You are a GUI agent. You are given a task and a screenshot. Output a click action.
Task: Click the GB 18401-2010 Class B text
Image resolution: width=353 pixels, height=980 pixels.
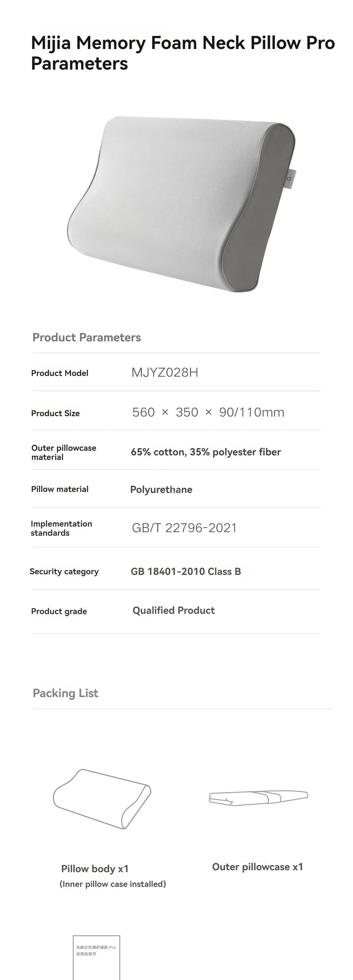coord(186,571)
